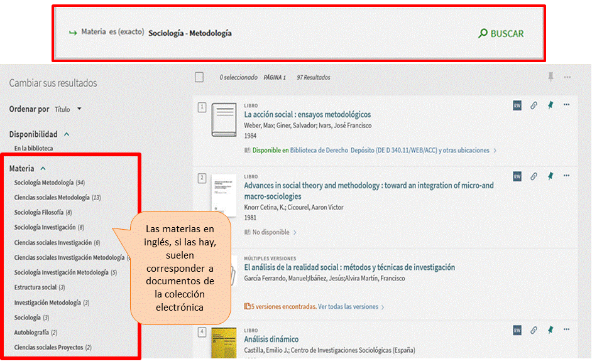Click the Análisis dinámico book cover thumbnail
597x364 pixels.
[224, 343]
